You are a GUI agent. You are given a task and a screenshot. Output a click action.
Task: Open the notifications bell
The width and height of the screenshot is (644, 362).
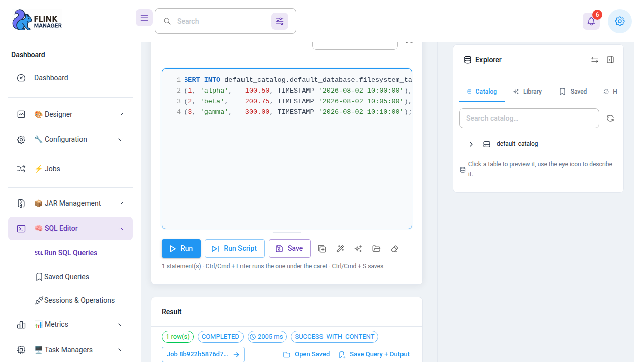point(591,21)
